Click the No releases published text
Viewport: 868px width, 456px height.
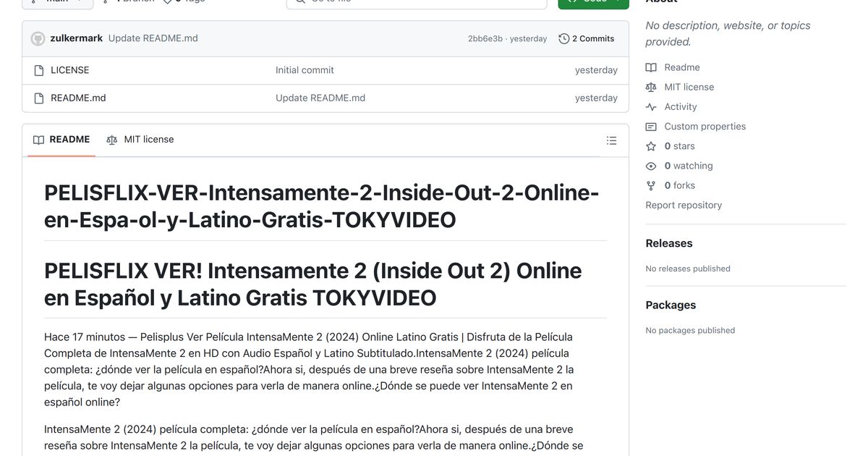[x=688, y=269]
